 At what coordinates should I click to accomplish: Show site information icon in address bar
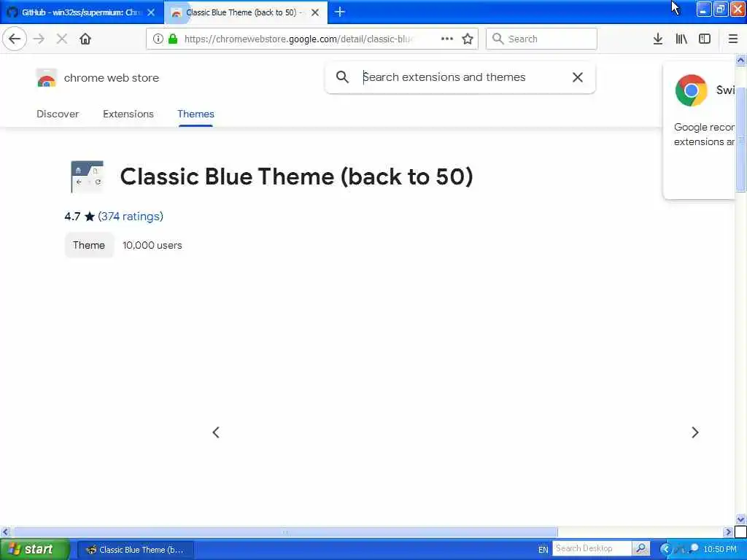158,39
